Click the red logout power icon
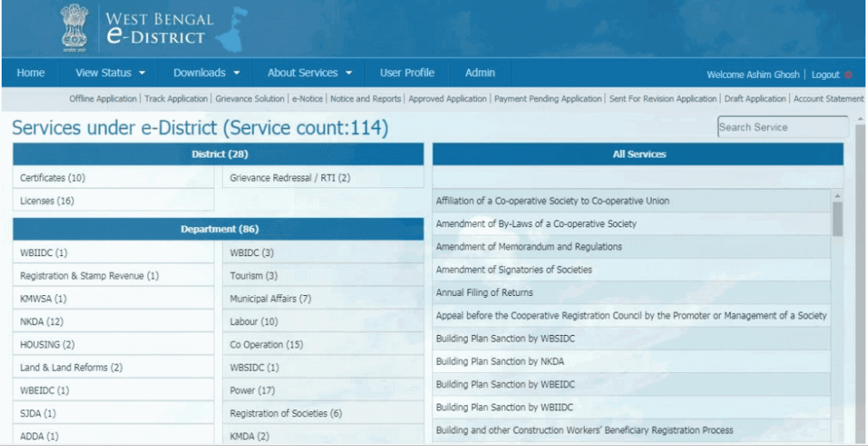The image size is (868, 446). pos(849,75)
